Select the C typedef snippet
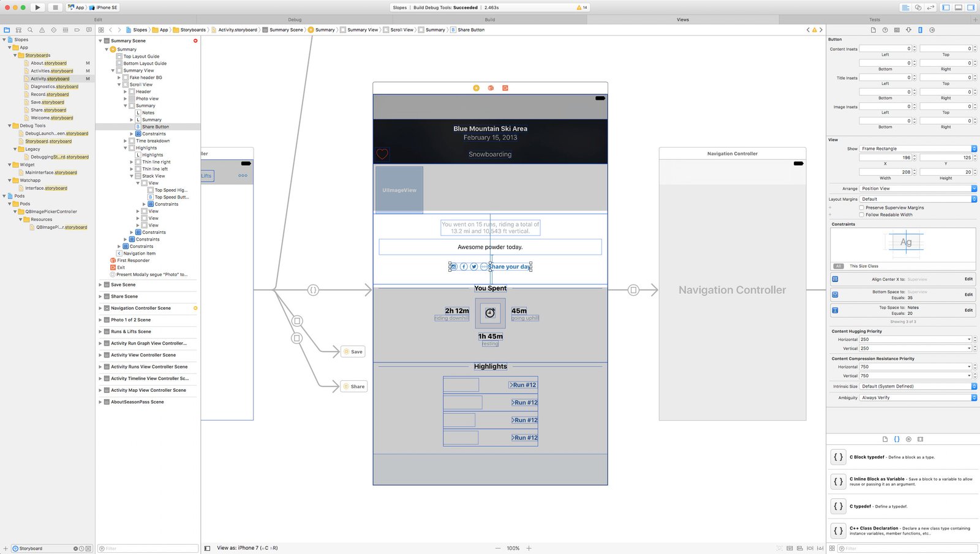The height and width of the screenshot is (554, 980). click(x=903, y=506)
